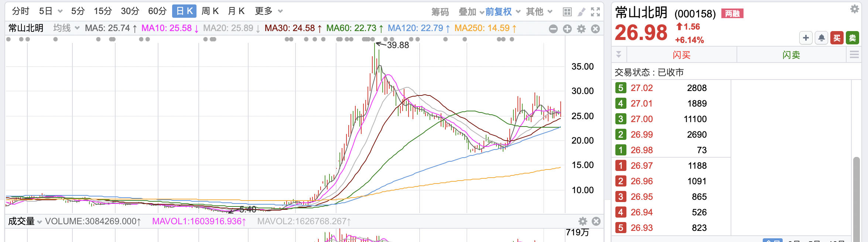Select the drawing brush tool
Screen dimensions: 868x242
click(581, 12)
